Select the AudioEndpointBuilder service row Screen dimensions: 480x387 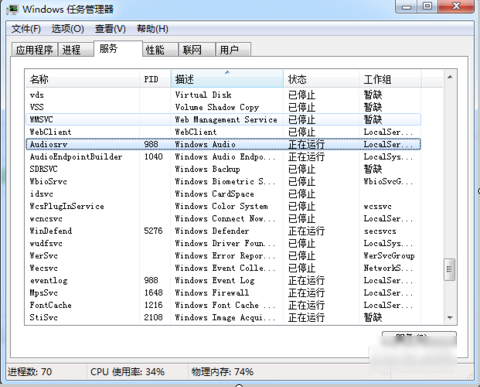coord(223,157)
